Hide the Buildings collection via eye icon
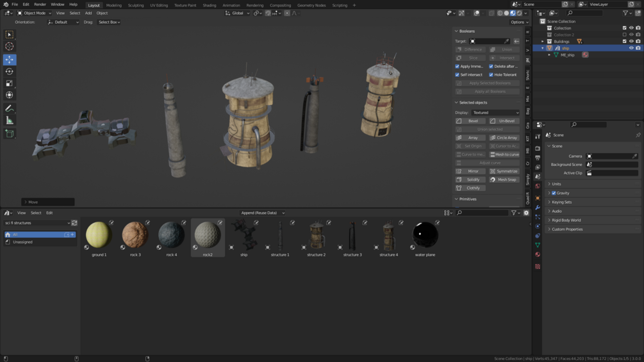This screenshot has width=644, height=362. pyautogui.click(x=631, y=41)
